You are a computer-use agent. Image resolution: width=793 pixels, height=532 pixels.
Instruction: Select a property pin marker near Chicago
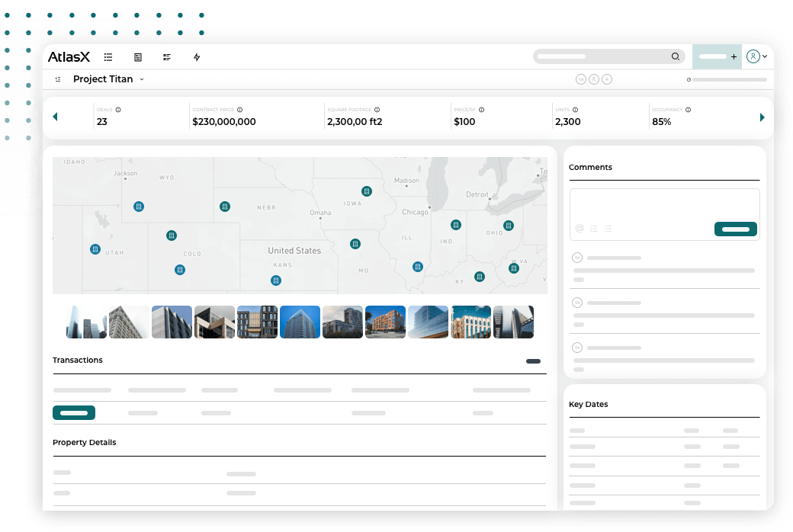(x=456, y=225)
